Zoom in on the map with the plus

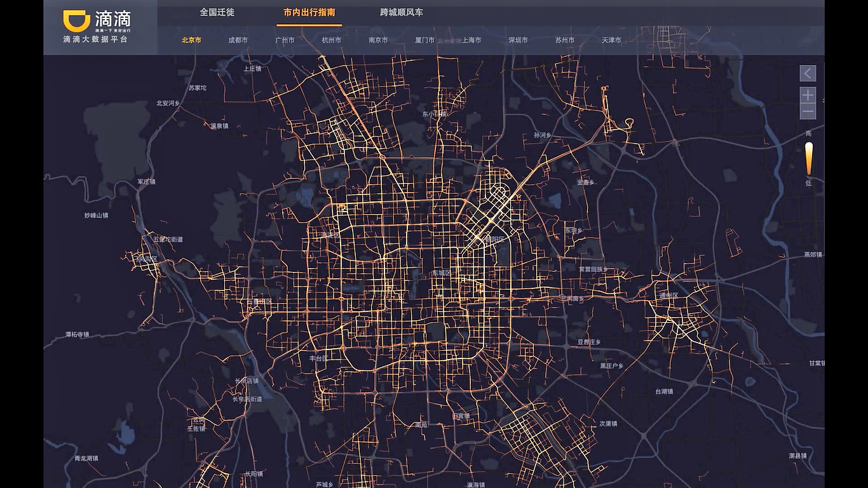(808, 95)
